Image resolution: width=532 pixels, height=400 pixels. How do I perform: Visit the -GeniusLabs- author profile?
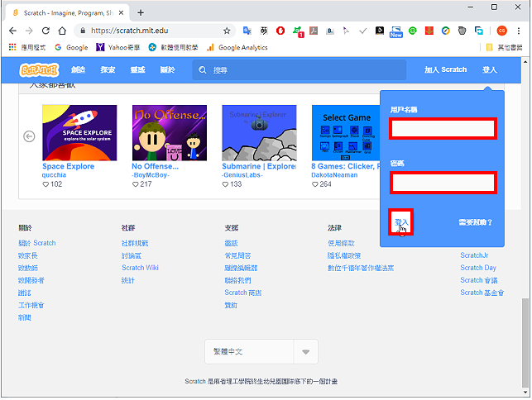[242, 175]
